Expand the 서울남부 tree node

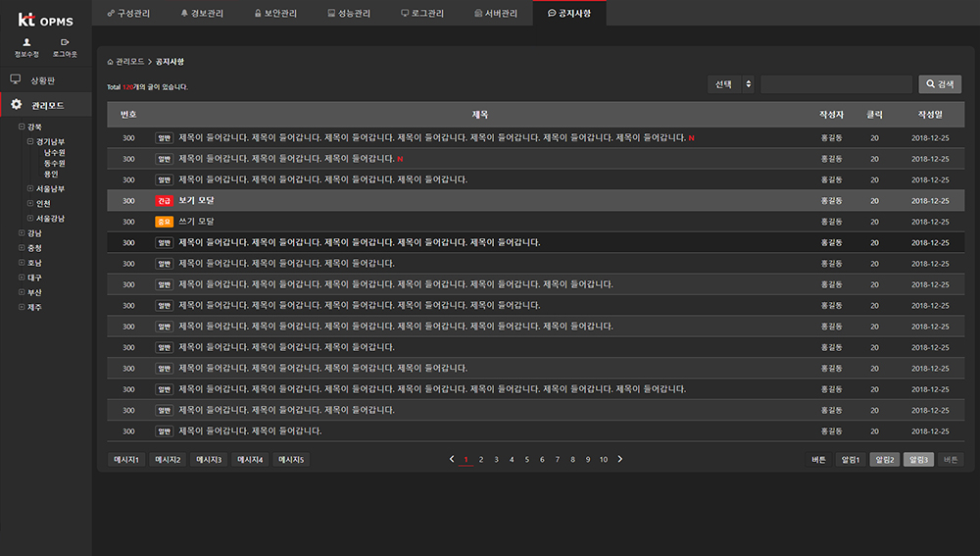point(30,188)
